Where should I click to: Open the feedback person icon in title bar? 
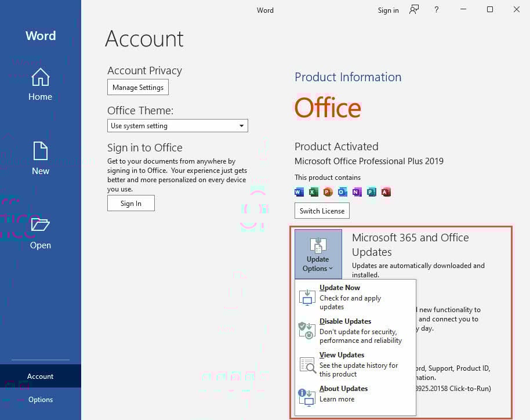[x=413, y=10]
